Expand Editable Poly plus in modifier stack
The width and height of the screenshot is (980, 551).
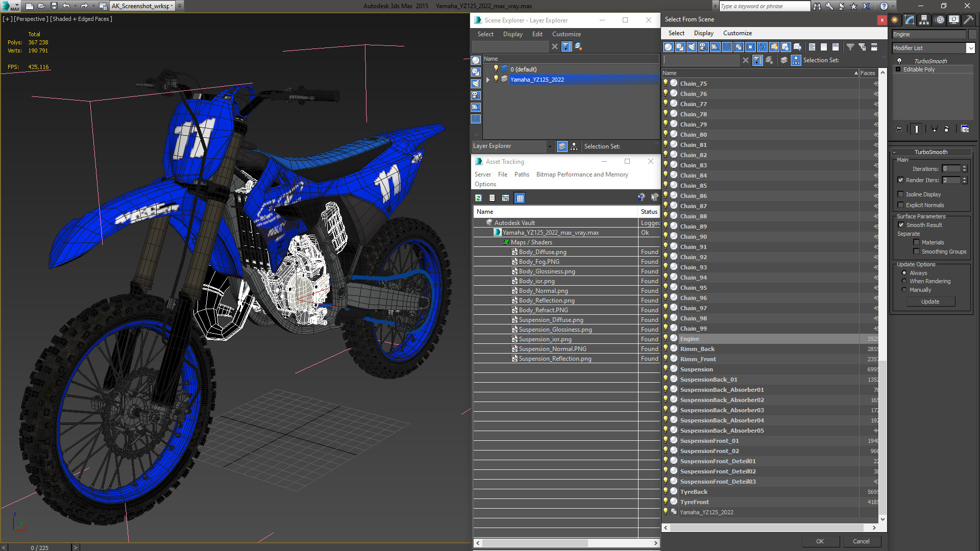(x=898, y=69)
